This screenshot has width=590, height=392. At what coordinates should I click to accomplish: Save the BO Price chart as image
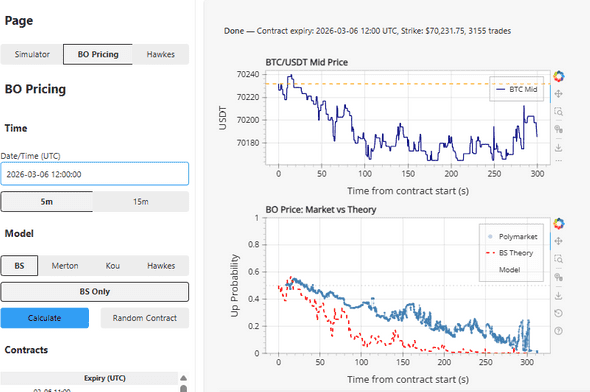pos(558,295)
